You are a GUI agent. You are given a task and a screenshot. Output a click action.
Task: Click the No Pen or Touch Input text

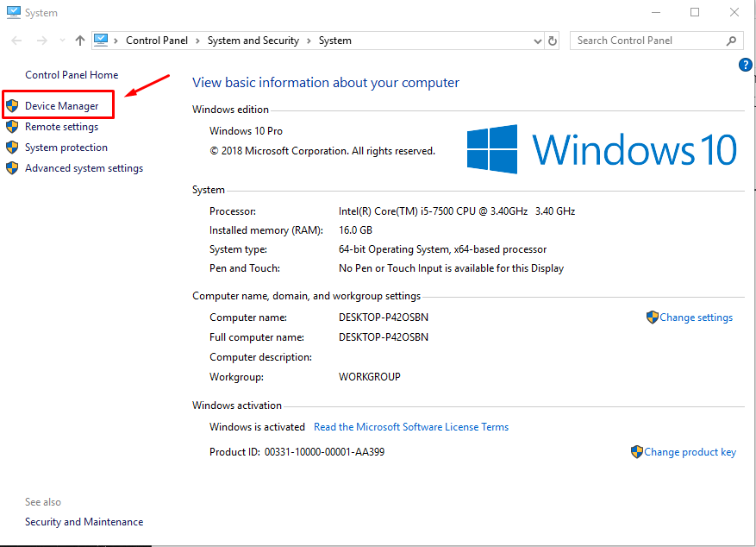(x=451, y=268)
